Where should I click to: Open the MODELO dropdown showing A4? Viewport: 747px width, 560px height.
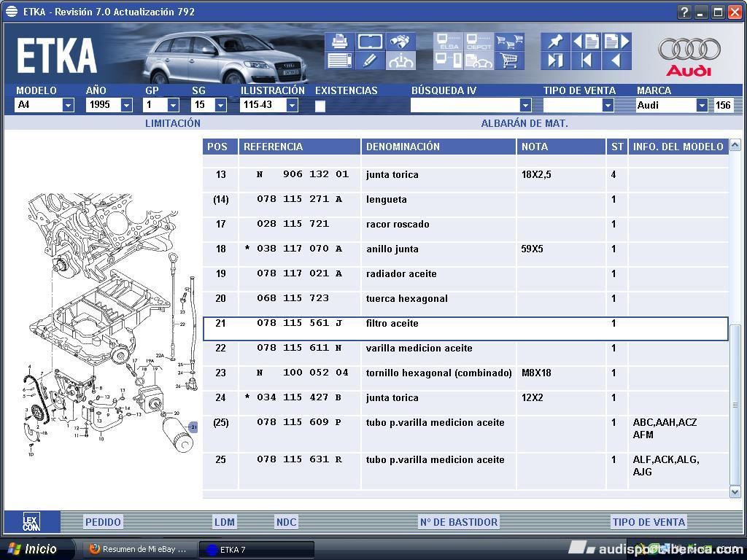tap(68, 105)
